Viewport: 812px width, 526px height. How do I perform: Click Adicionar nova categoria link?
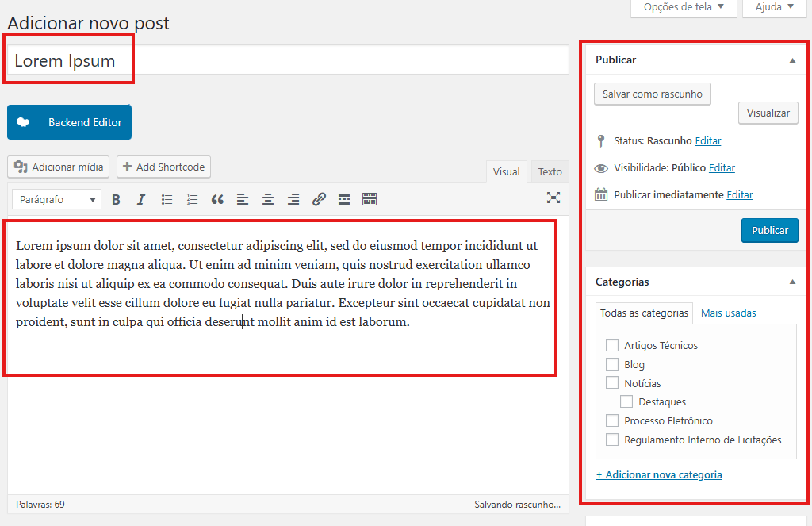point(659,474)
